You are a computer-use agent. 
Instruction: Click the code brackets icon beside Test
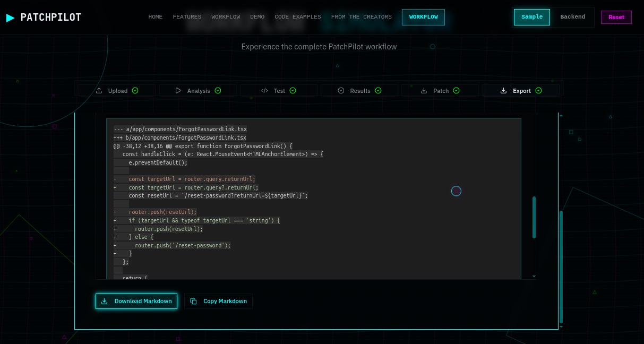coord(264,91)
